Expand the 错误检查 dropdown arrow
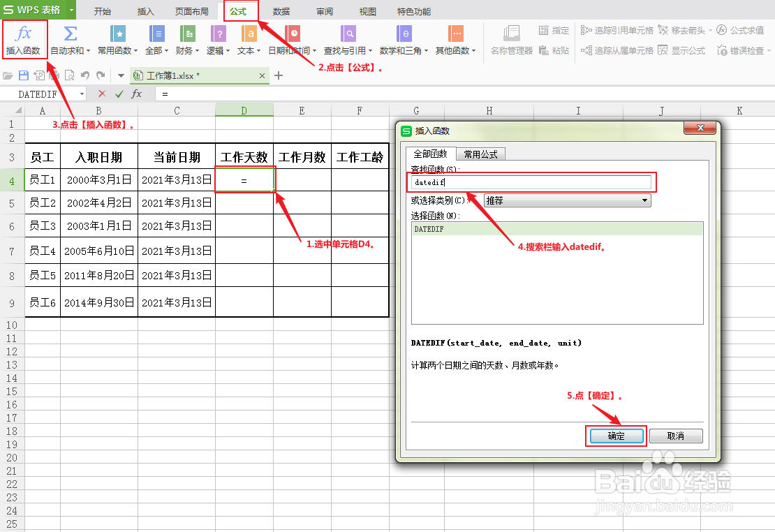 (x=769, y=50)
